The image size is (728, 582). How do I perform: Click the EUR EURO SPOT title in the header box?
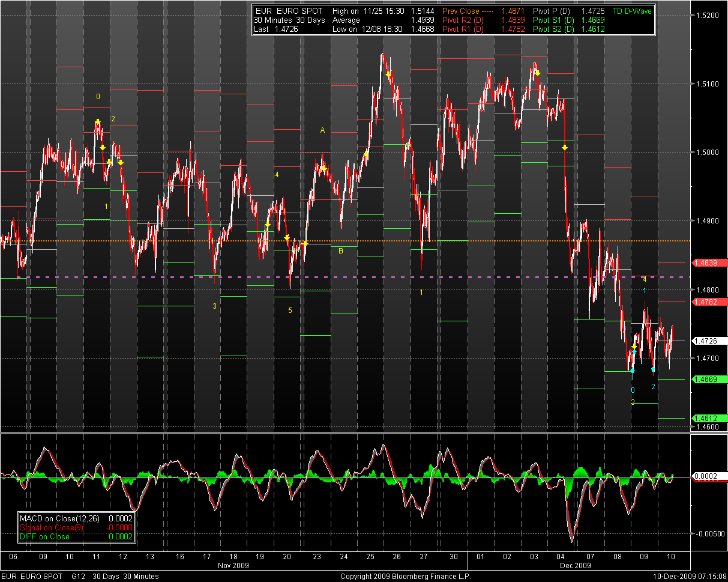289,11
